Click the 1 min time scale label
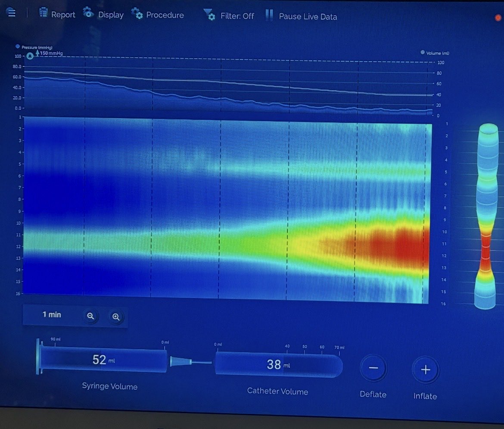 click(x=52, y=314)
